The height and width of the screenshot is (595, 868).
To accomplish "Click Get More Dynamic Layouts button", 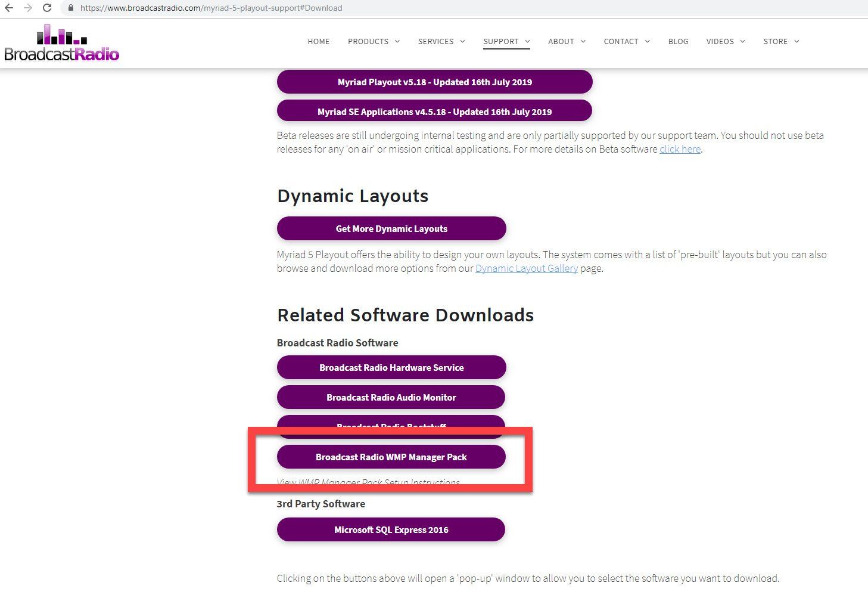I will pyautogui.click(x=391, y=228).
